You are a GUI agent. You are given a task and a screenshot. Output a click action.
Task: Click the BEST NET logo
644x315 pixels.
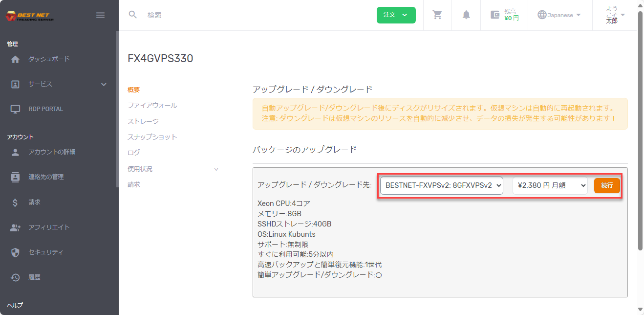point(29,15)
